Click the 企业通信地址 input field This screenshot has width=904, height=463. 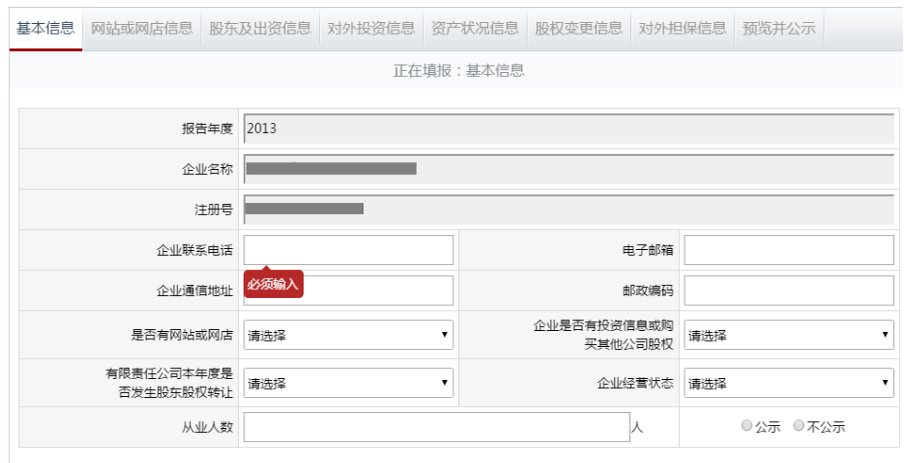(378, 291)
